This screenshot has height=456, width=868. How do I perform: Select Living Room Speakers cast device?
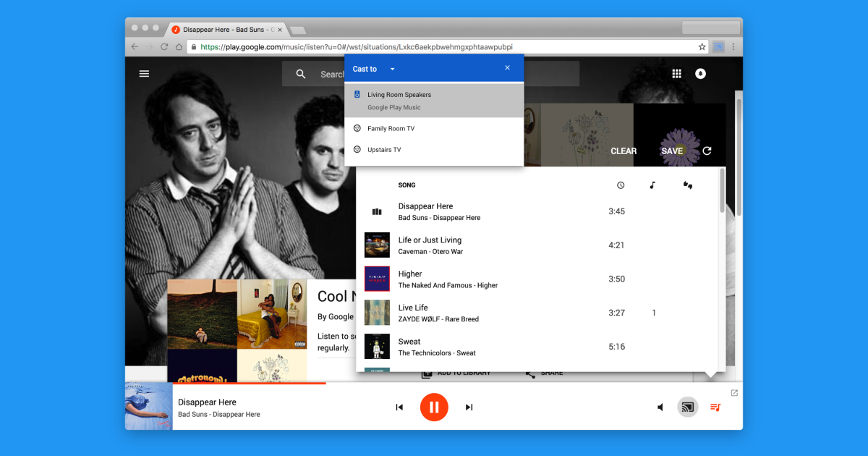(434, 101)
